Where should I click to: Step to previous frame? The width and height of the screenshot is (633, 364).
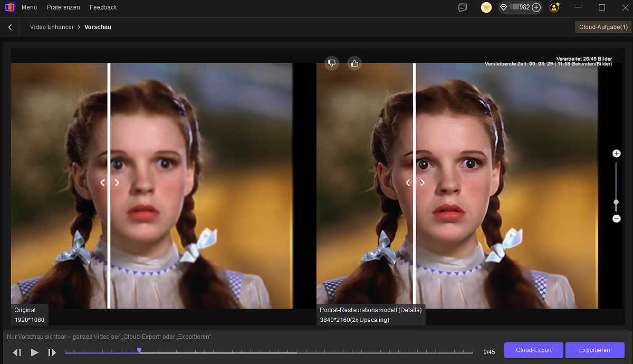[x=17, y=352]
